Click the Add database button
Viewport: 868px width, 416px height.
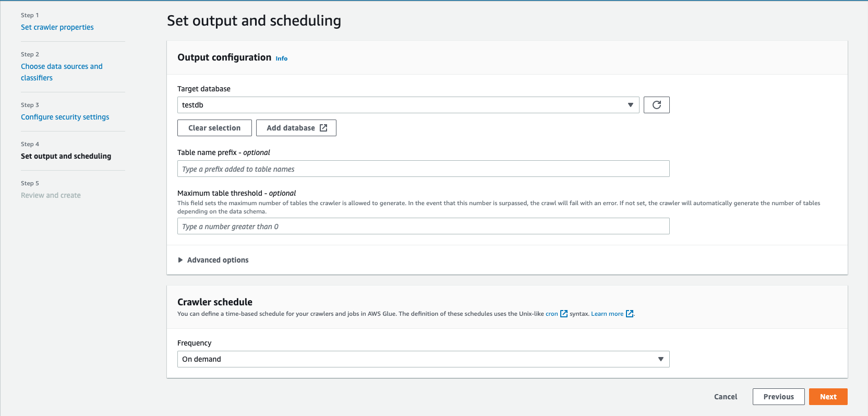[291, 128]
